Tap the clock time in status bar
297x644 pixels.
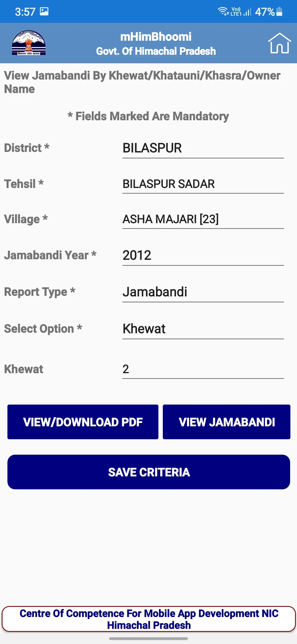[x=25, y=12]
